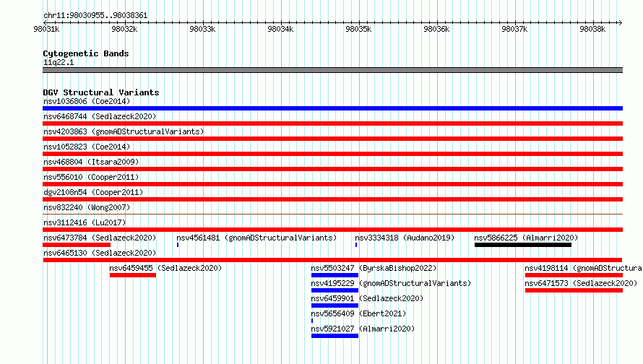Screen dimensions: 643x364
Task: Open nsv5656409 (Ebert2021) variant label
Action: point(358,313)
